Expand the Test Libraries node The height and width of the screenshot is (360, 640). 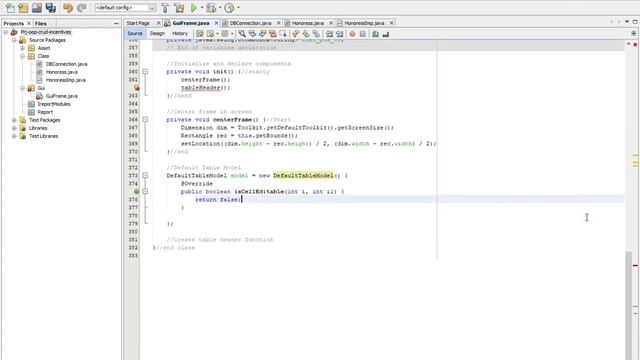[14, 136]
